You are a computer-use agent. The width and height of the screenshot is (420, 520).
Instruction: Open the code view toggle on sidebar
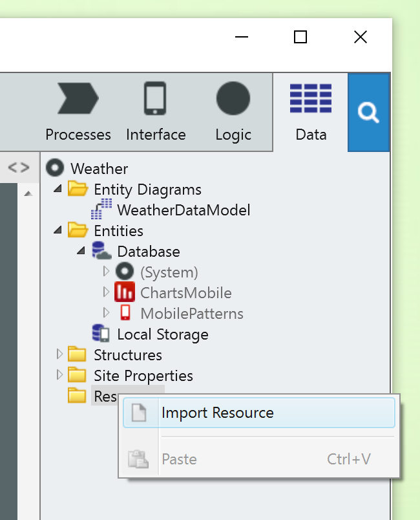(x=19, y=168)
